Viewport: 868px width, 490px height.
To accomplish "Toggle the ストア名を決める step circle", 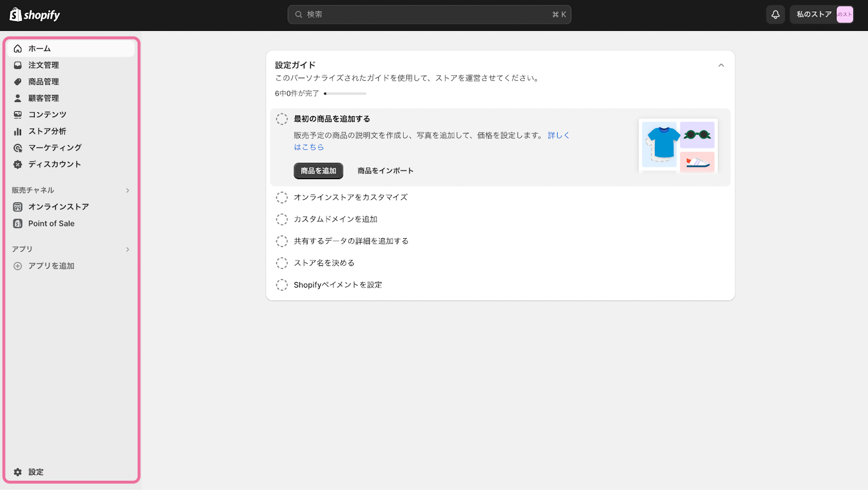I will [282, 263].
